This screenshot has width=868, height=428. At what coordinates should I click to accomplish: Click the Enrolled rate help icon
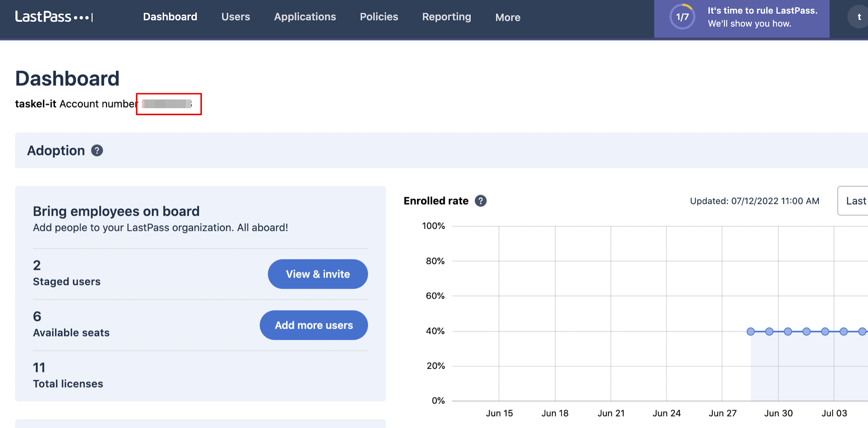pos(480,201)
